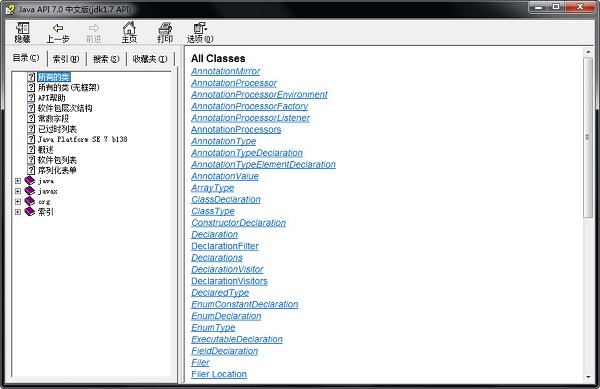The image size is (600, 389).
Task: Click the app icon in the title bar
Action: click(10, 9)
